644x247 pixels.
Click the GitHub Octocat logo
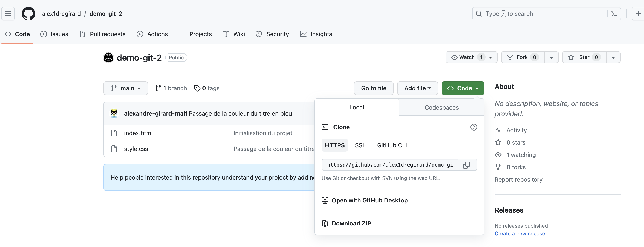[x=28, y=13]
